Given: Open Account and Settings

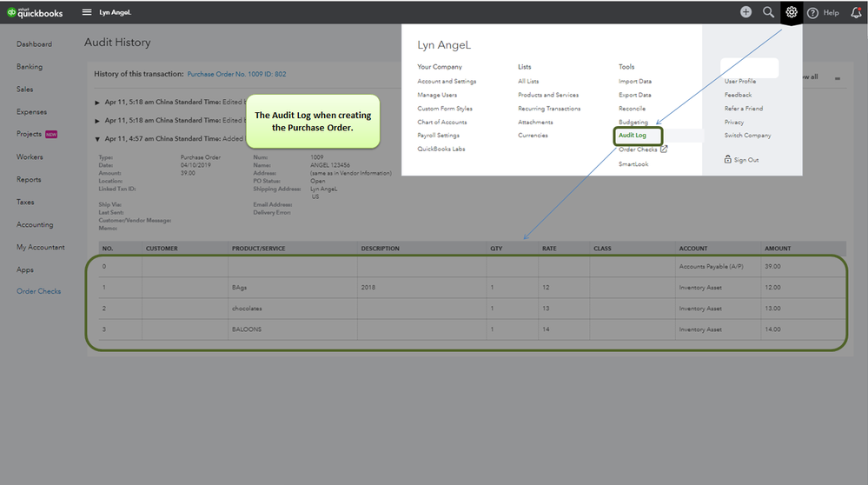Looking at the screenshot, I should pos(447,82).
